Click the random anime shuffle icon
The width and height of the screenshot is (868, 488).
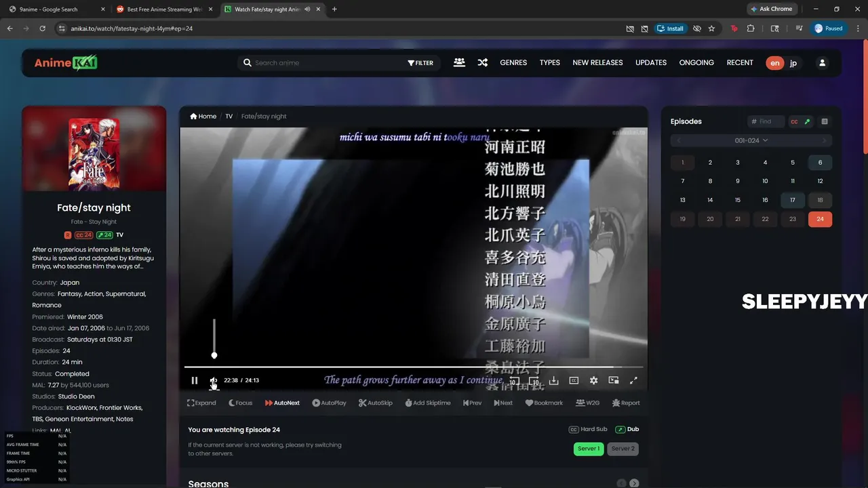[482, 62]
